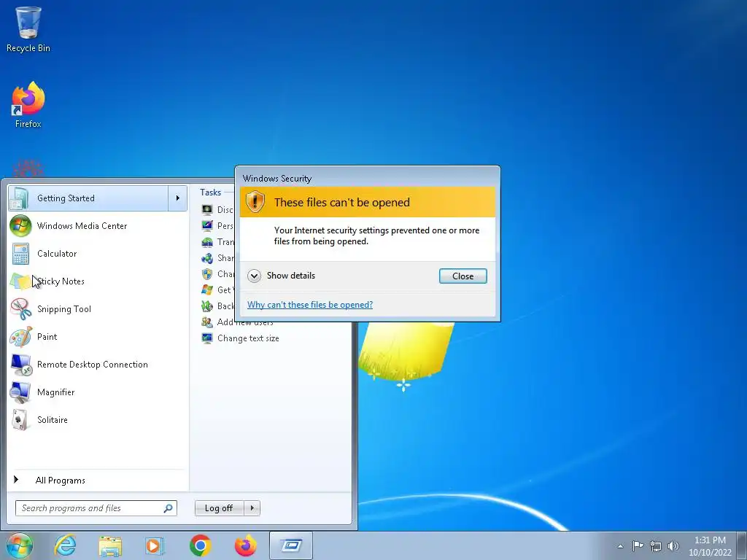Click the search magnifier icon in the Start menu
This screenshot has width=747, height=560.
[169, 508]
